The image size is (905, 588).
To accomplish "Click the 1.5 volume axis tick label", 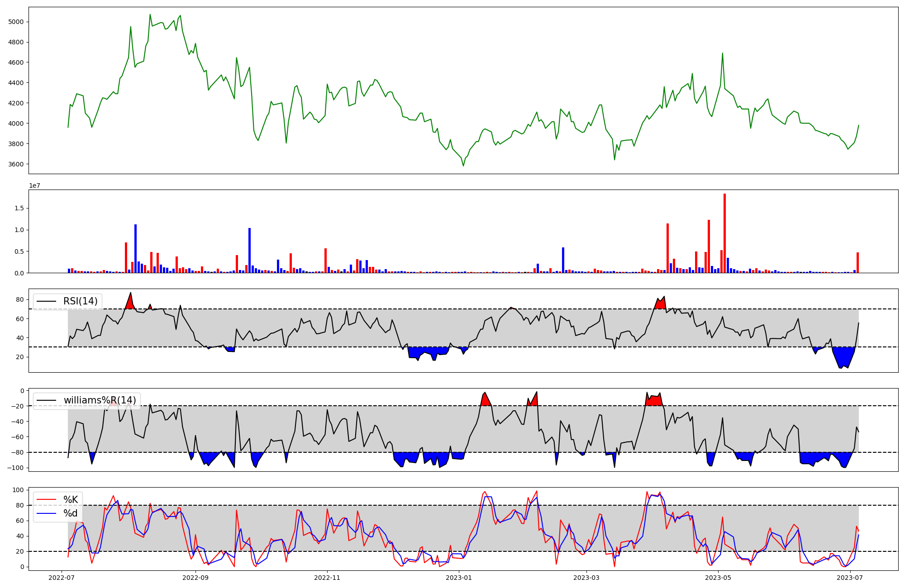I will pos(19,208).
